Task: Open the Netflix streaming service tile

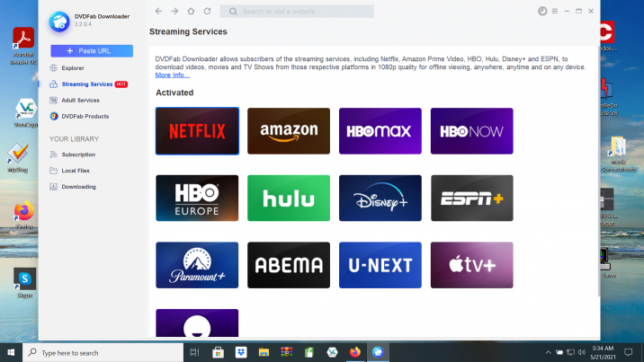Action: tap(197, 131)
